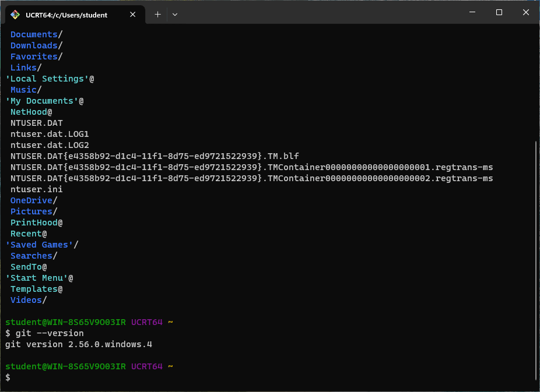Click the TMContainer...0002.regtrans-ms file name
The width and height of the screenshot is (540, 392).
coord(251,178)
